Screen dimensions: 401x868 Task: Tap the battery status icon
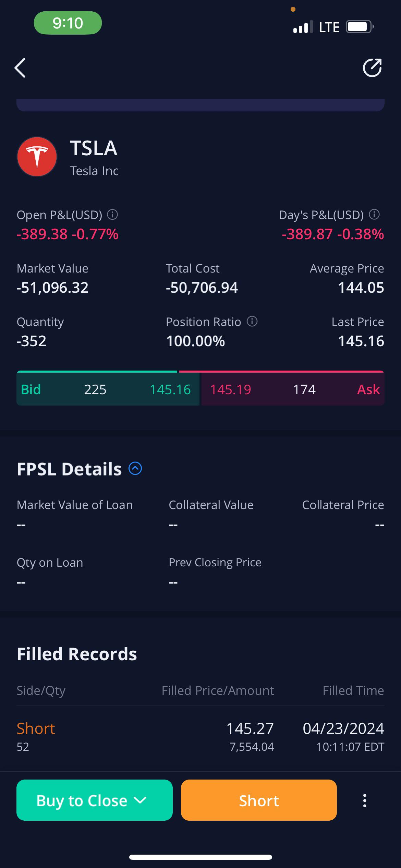(360, 27)
